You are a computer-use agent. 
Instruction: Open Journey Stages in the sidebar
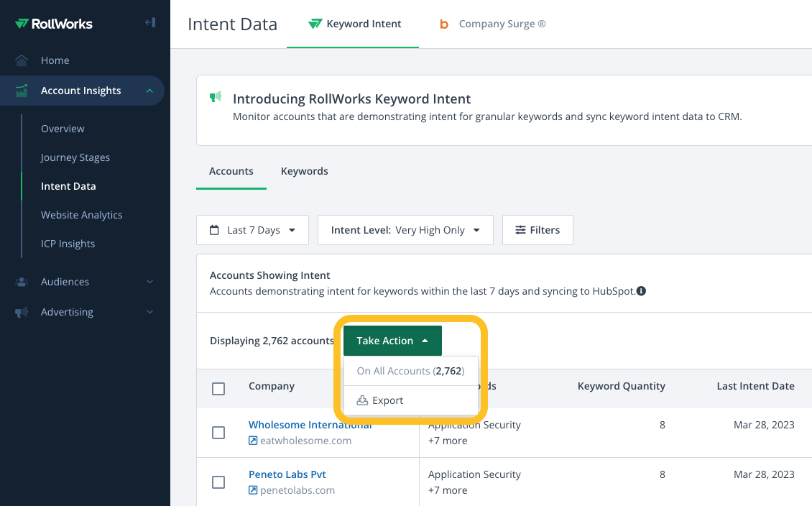click(75, 158)
